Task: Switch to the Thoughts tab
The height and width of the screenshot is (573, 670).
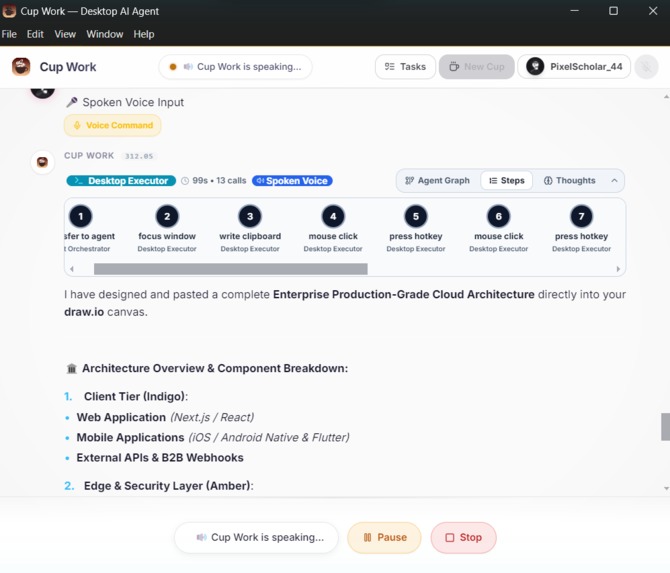Action: point(569,180)
